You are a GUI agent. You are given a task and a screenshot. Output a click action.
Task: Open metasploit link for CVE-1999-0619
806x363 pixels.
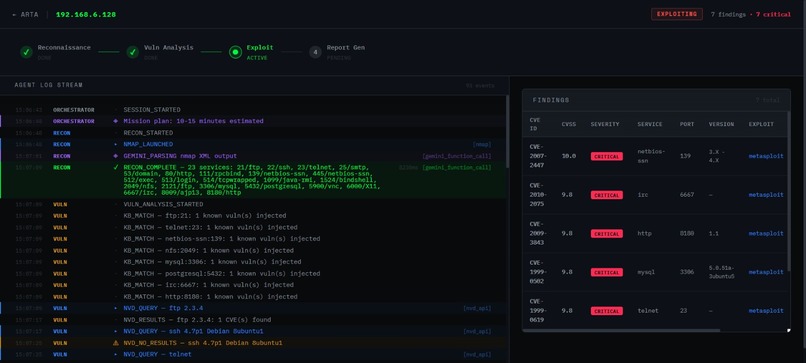click(766, 311)
